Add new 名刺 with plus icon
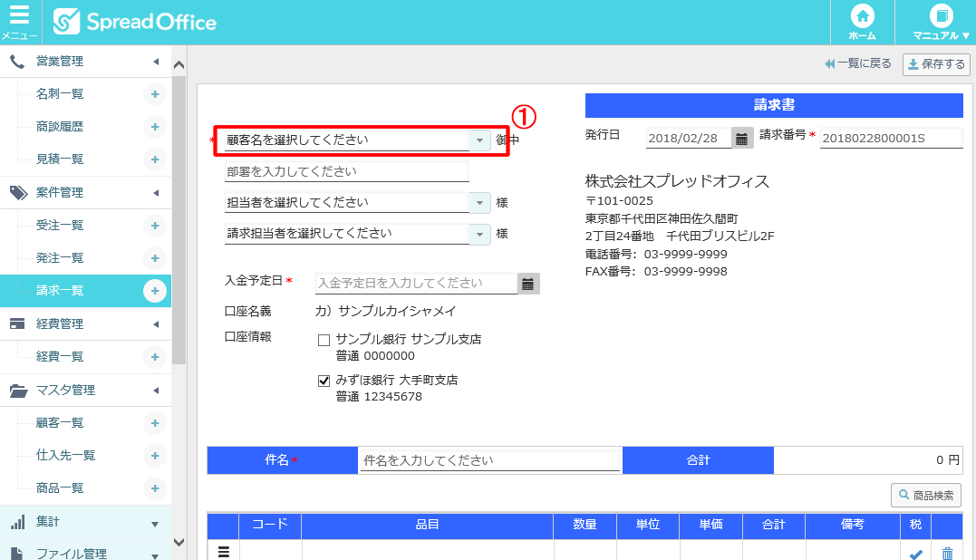This screenshot has width=976, height=560. click(155, 94)
